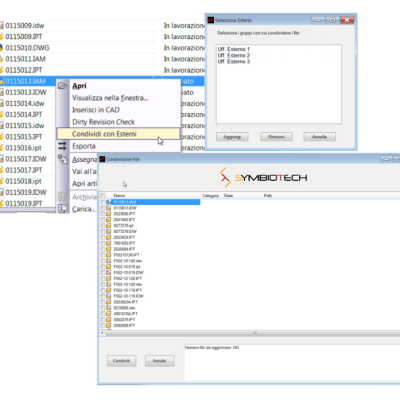
Task: Choose the Carica.. context menu entry
Action: (84, 209)
